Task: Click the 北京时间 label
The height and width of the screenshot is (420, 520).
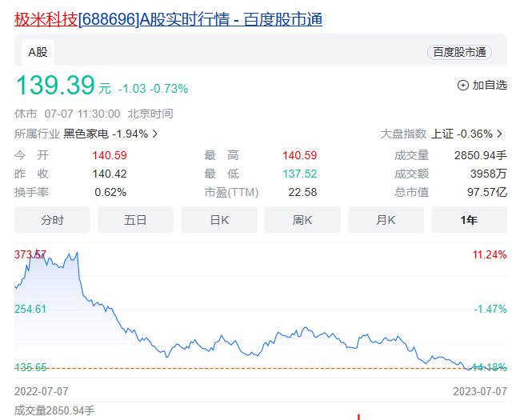Action: (x=150, y=114)
